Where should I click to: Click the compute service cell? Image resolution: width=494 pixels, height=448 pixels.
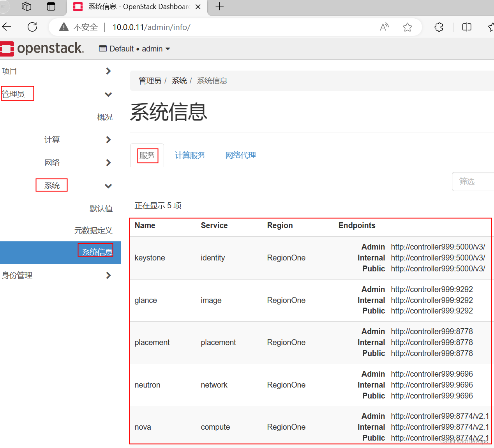[215, 427]
